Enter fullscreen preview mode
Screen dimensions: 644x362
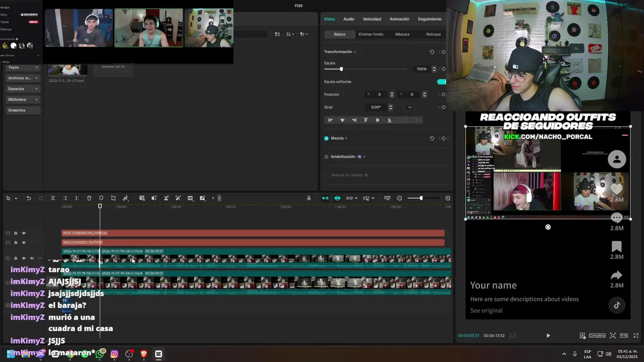click(x=636, y=335)
